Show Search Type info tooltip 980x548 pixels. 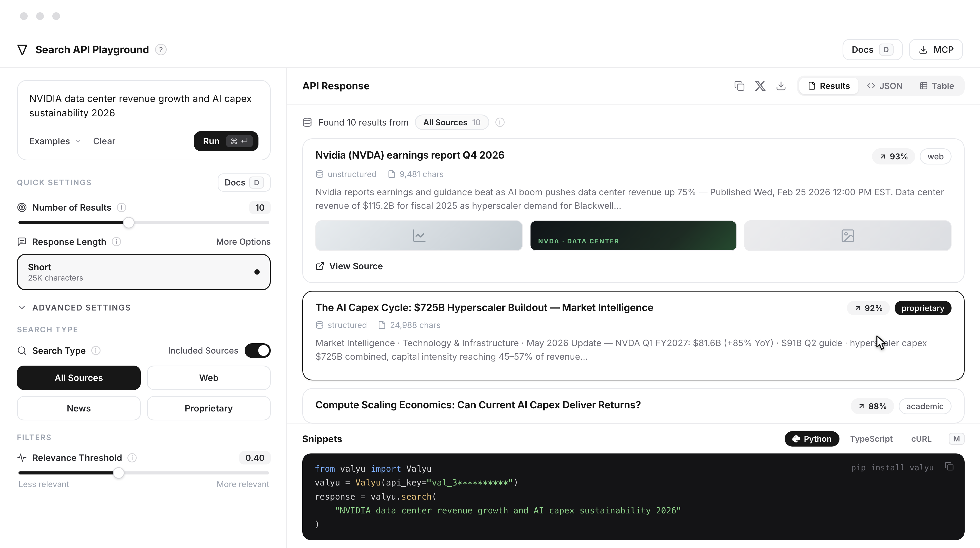[x=96, y=351]
